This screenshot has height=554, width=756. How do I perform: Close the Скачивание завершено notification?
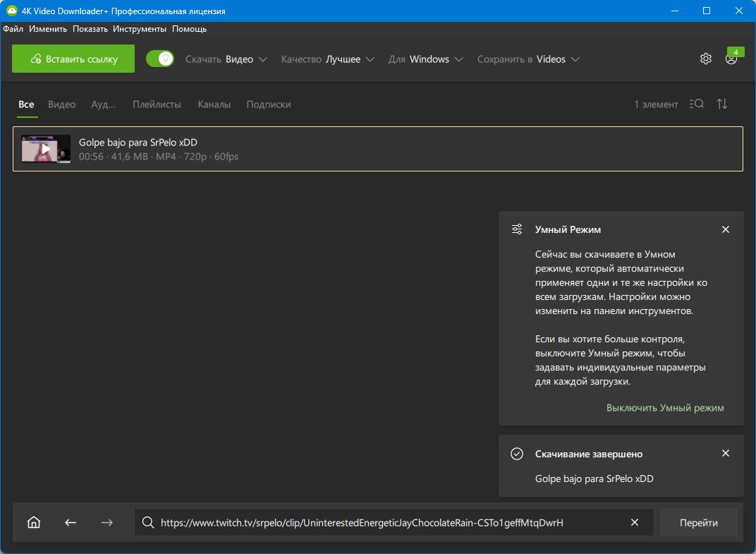pyautogui.click(x=726, y=453)
